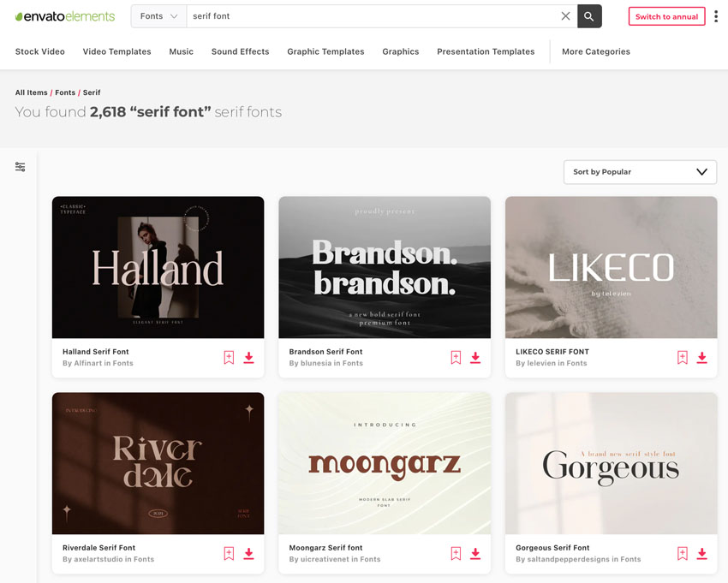Go to Graphic Templates category
Viewport: 728px width, 583px height.
click(x=325, y=51)
